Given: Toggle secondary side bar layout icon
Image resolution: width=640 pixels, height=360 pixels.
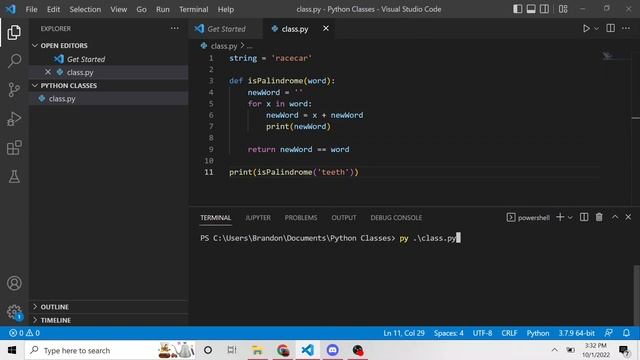Looking at the screenshot, I should 544,9.
